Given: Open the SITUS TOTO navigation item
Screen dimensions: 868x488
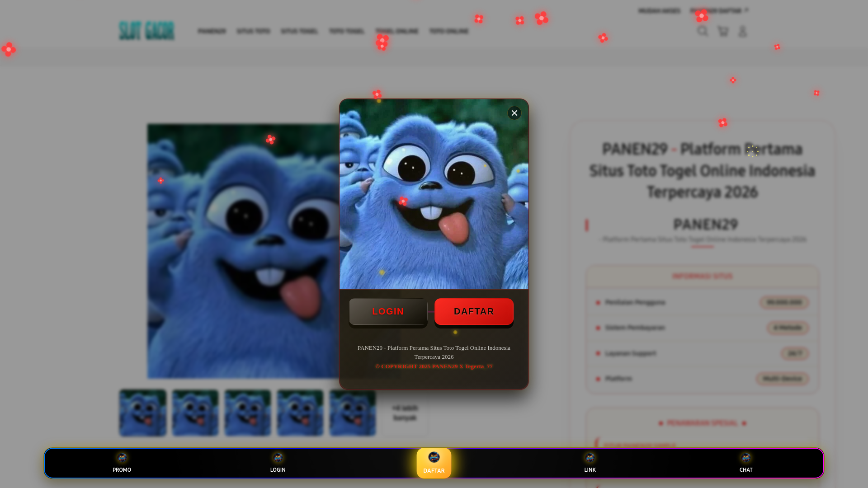Looking at the screenshot, I should coord(253,31).
